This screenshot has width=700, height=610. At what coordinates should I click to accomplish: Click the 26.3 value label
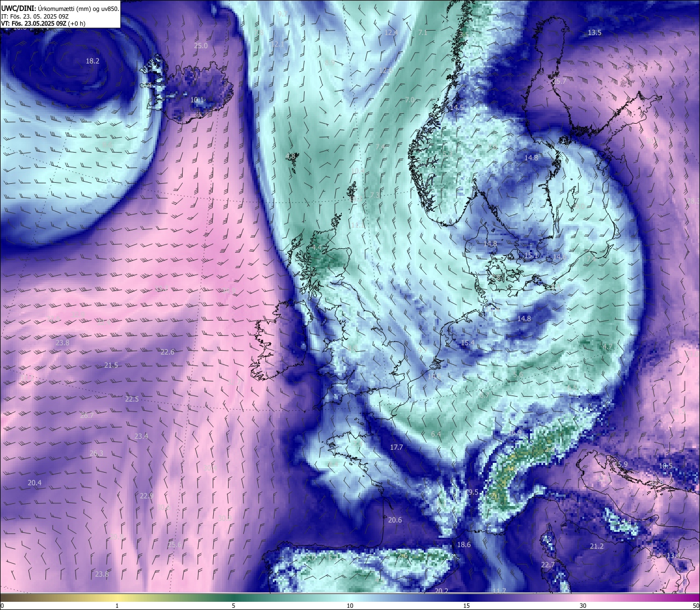tap(96, 453)
